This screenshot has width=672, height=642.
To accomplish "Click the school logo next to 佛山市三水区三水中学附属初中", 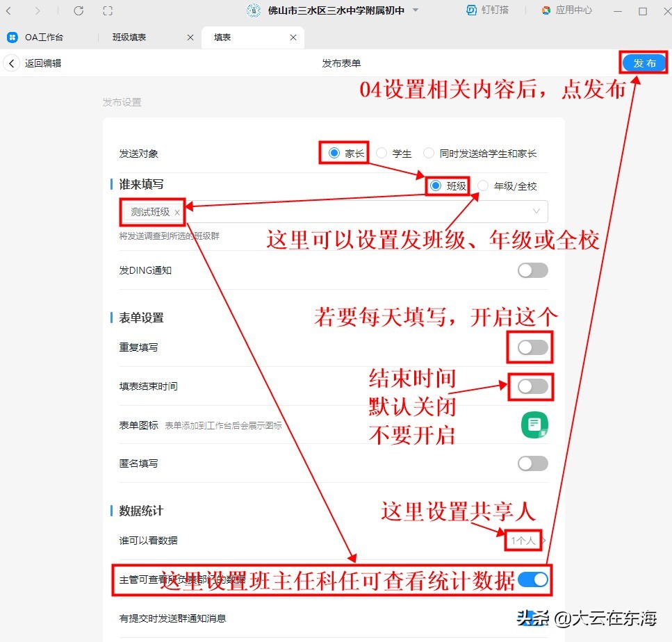I will (x=253, y=10).
